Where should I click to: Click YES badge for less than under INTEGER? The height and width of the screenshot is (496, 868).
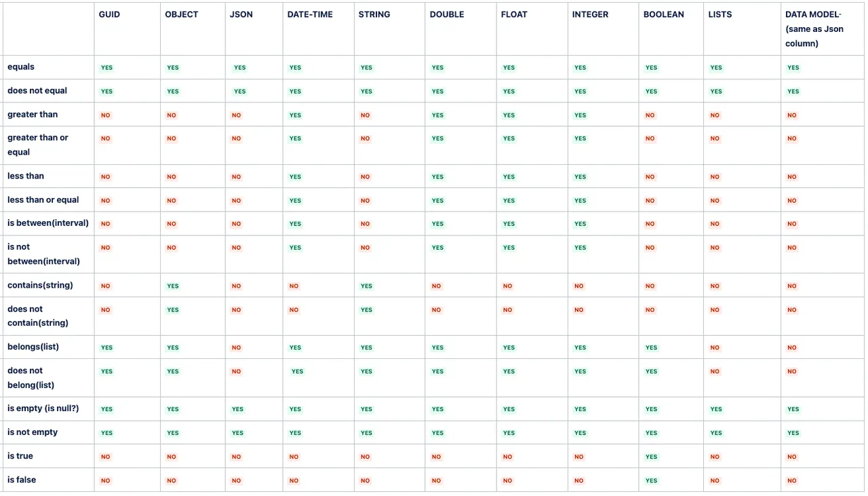[580, 177]
